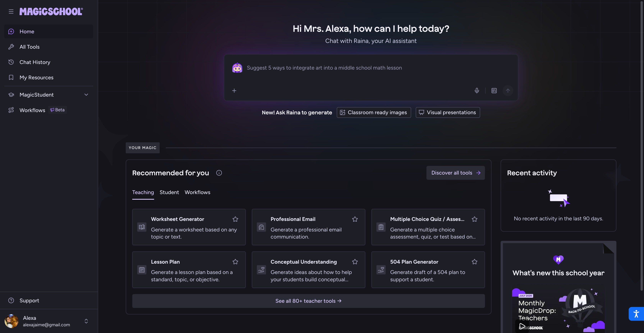The image size is (644, 333).
Task: Switch to the Student tab
Action: coord(169,192)
